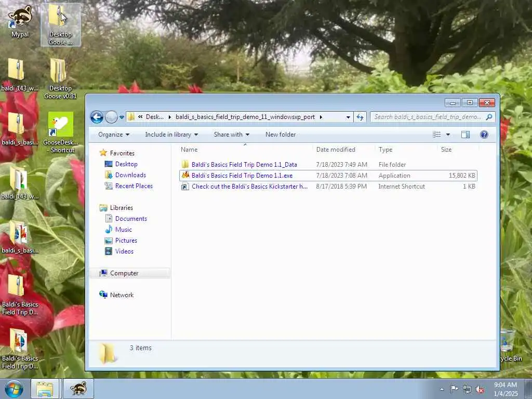The width and height of the screenshot is (532, 399).
Task: Open Explorer Help question mark icon
Action: click(x=484, y=135)
